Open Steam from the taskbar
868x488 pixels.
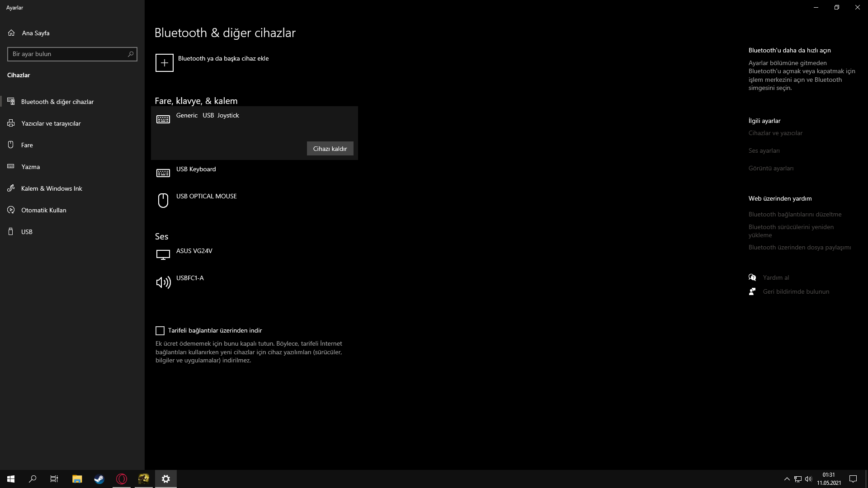tap(99, 479)
